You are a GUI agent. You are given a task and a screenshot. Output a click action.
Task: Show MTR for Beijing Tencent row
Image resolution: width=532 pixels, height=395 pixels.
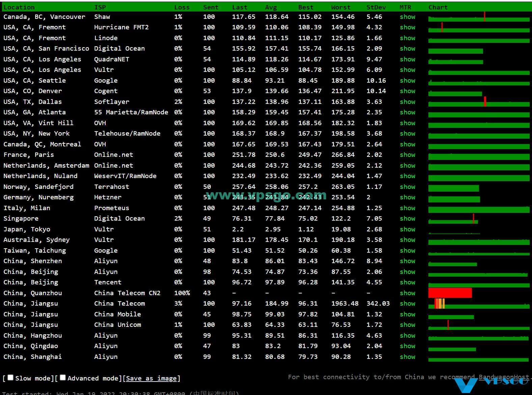(408, 282)
